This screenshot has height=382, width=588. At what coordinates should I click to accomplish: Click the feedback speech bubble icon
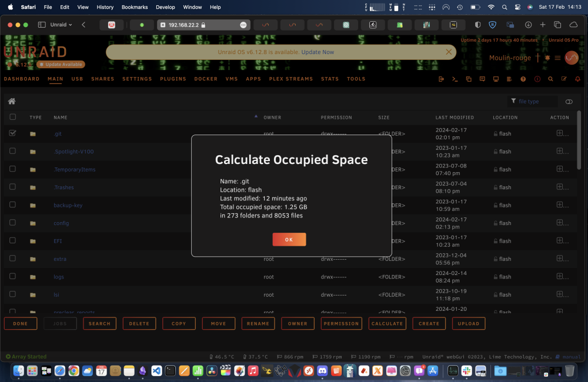coord(482,79)
